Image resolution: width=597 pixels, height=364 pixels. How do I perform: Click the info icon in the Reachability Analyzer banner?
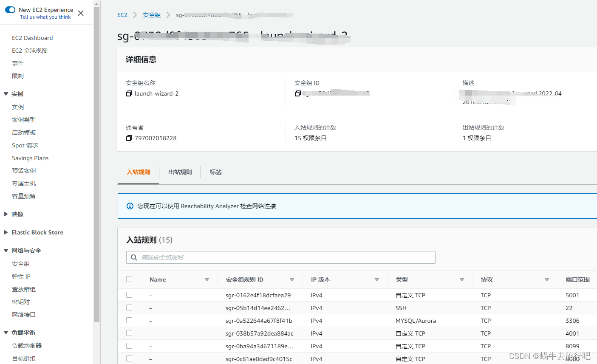tap(130, 206)
